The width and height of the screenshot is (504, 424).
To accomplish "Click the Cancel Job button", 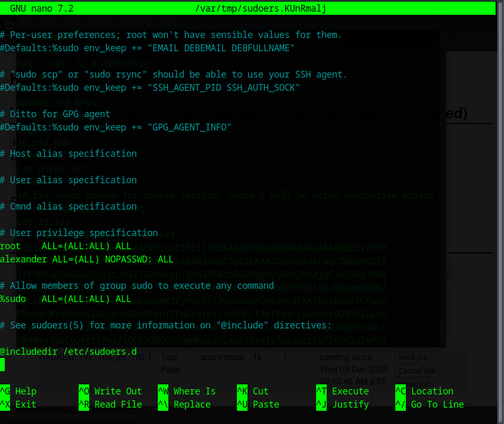I will tap(417, 371).
